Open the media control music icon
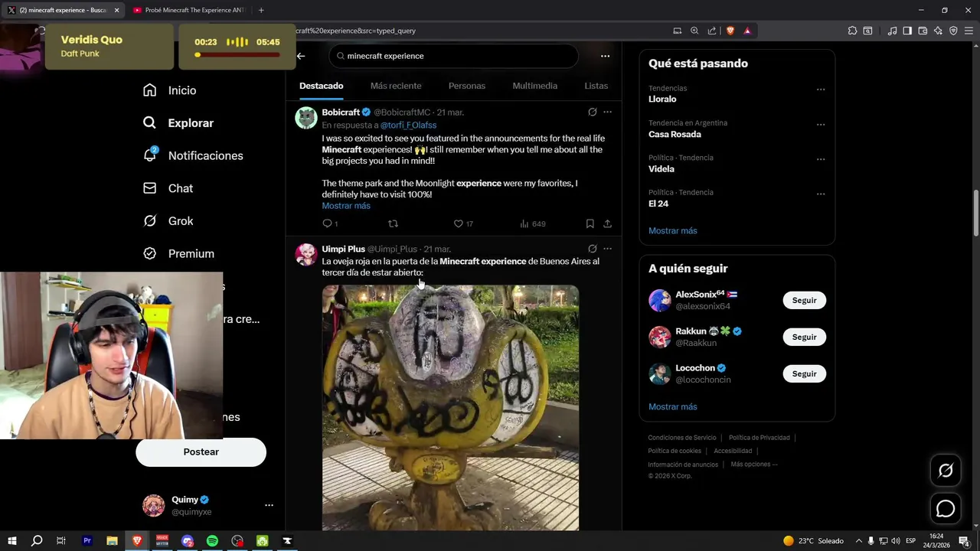The width and height of the screenshot is (980, 551). [892, 31]
